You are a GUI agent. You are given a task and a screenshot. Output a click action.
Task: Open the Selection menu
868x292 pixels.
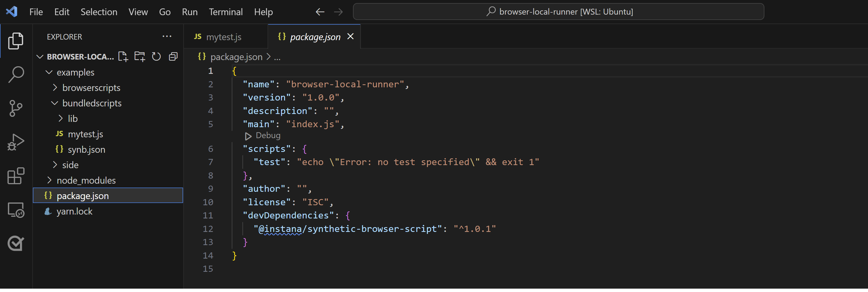click(x=99, y=12)
